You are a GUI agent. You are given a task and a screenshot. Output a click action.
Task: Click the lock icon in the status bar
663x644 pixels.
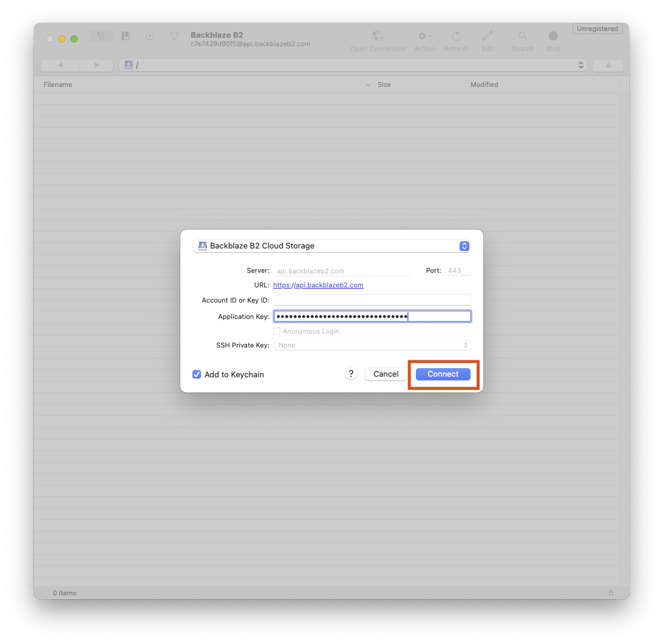pos(611,593)
